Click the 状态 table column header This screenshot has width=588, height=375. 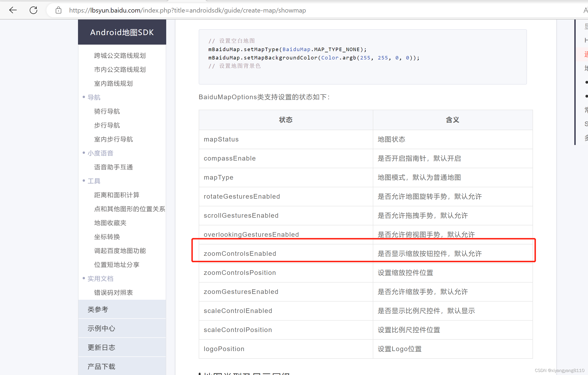coord(286,120)
